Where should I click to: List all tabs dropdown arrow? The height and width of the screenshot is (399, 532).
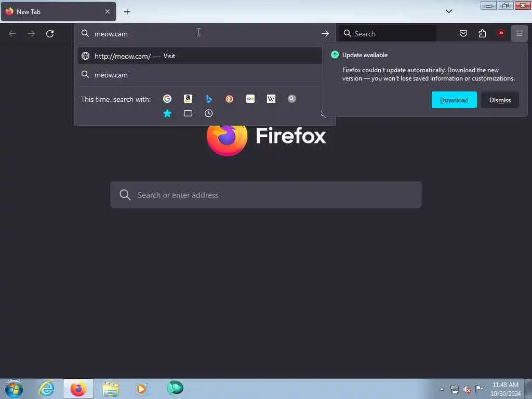448,11
